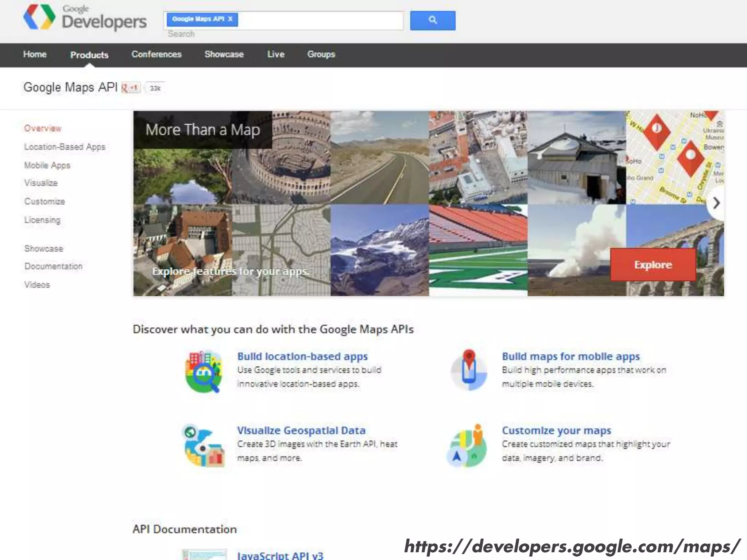Image resolution: width=747 pixels, height=560 pixels.
Task: Click the JavaScript API v3 thumbnail
Action: [205, 555]
